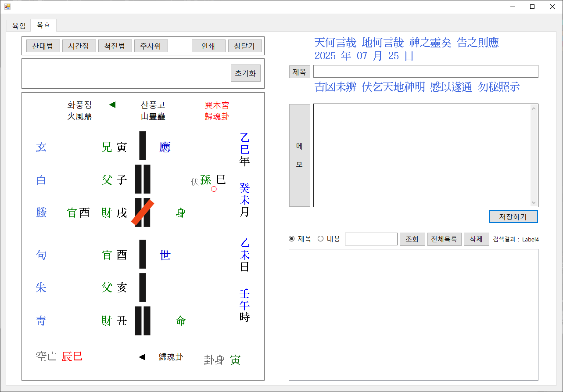Run search with 조회 button
The width and height of the screenshot is (563, 392).
point(412,239)
